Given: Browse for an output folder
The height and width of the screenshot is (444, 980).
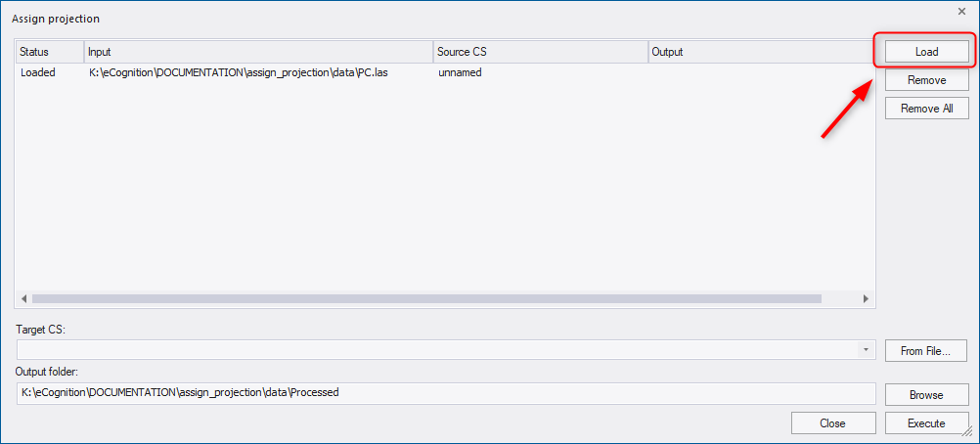Looking at the screenshot, I should (x=925, y=394).
